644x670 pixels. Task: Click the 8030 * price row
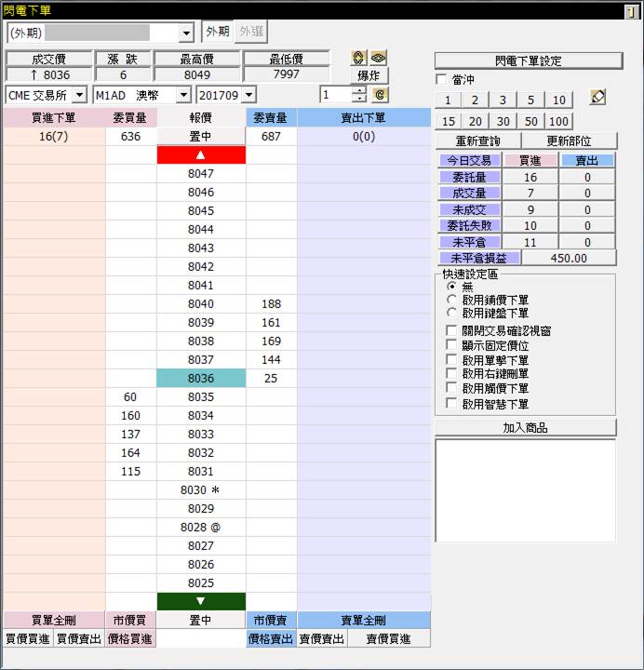201,489
